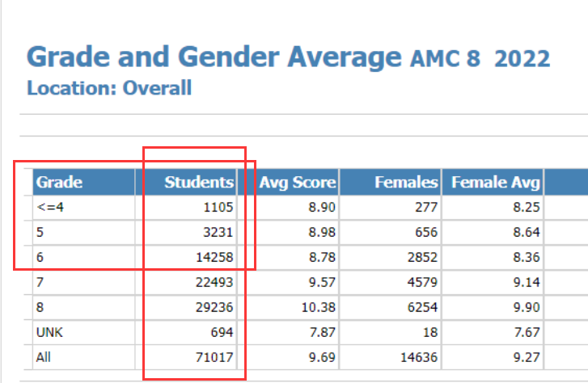Select the Avg Score column header
This screenshot has height=383, width=588.
pyautogui.click(x=297, y=183)
